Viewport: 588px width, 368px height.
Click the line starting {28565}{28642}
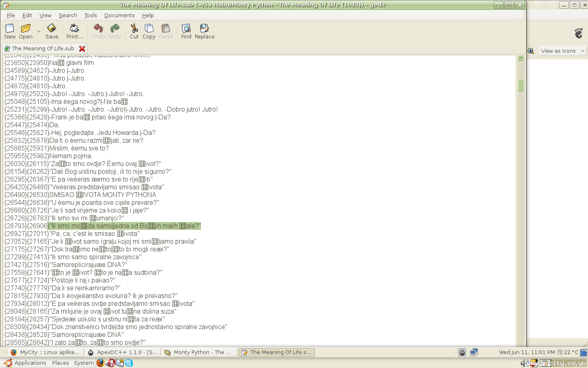click(75, 343)
